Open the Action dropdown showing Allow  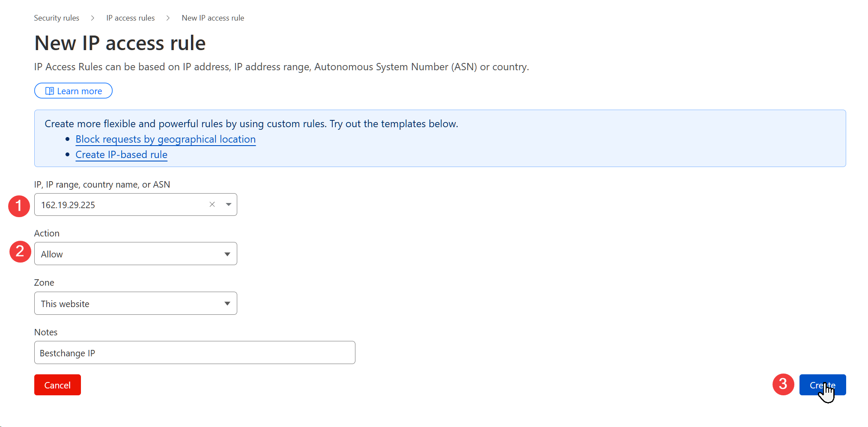click(135, 254)
